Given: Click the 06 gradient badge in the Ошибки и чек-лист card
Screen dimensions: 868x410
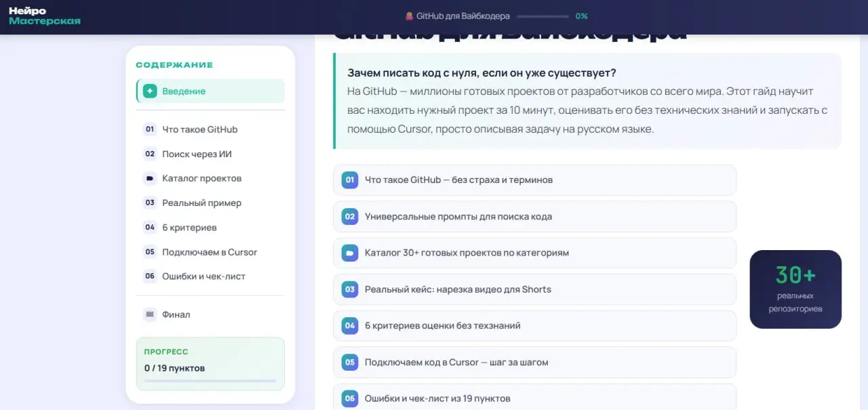Looking at the screenshot, I should (350, 398).
